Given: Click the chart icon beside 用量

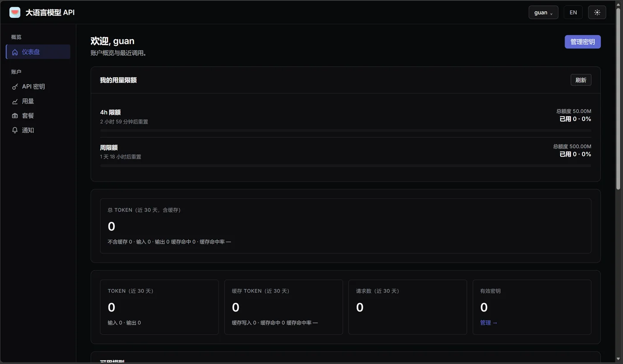Looking at the screenshot, I should (x=15, y=101).
